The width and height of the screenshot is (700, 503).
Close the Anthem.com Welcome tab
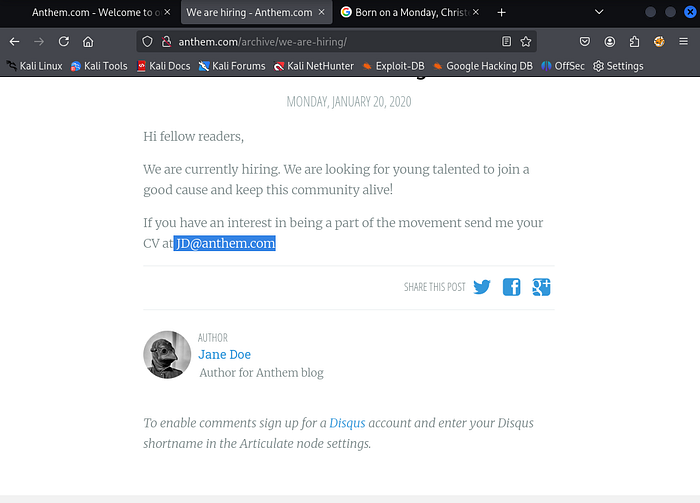[x=167, y=12]
